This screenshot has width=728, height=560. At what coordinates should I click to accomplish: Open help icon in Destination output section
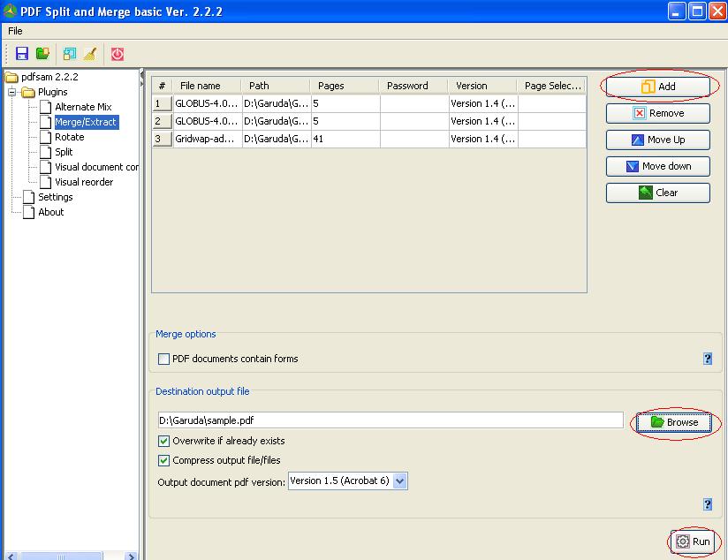708,504
